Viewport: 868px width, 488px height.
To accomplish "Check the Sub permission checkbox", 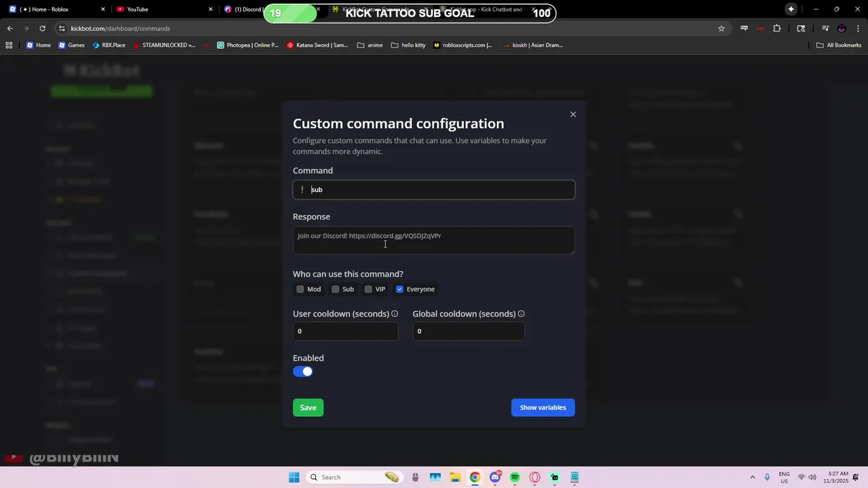I will [x=335, y=289].
